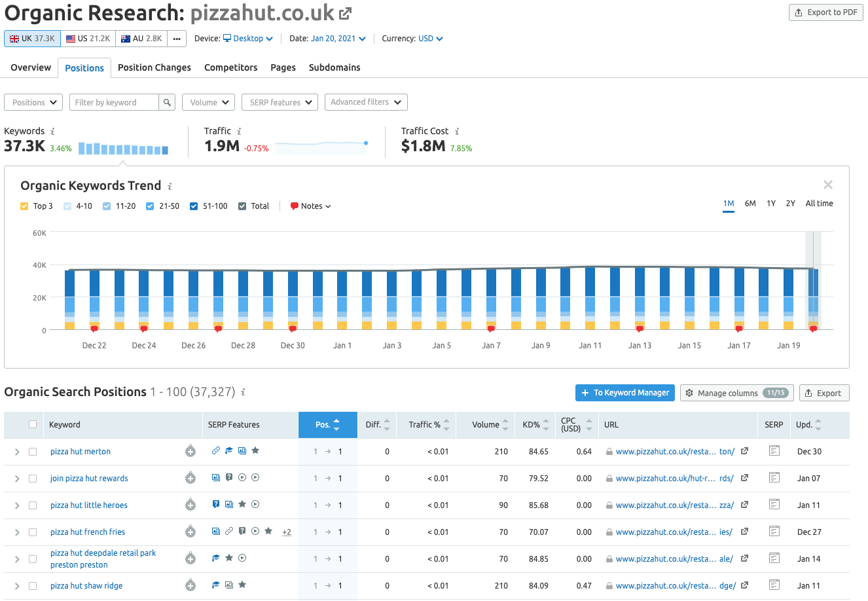Image resolution: width=868 pixels, height=601 pixels.
Task: Open the Advanced filters dropdown
Action: 366,102
